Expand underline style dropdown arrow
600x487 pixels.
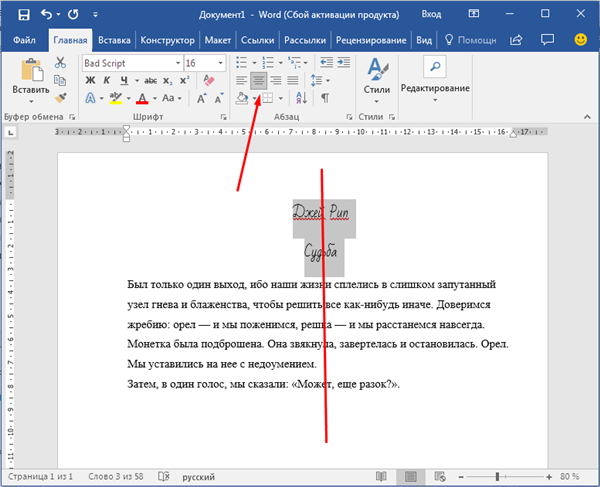(137, 81)
